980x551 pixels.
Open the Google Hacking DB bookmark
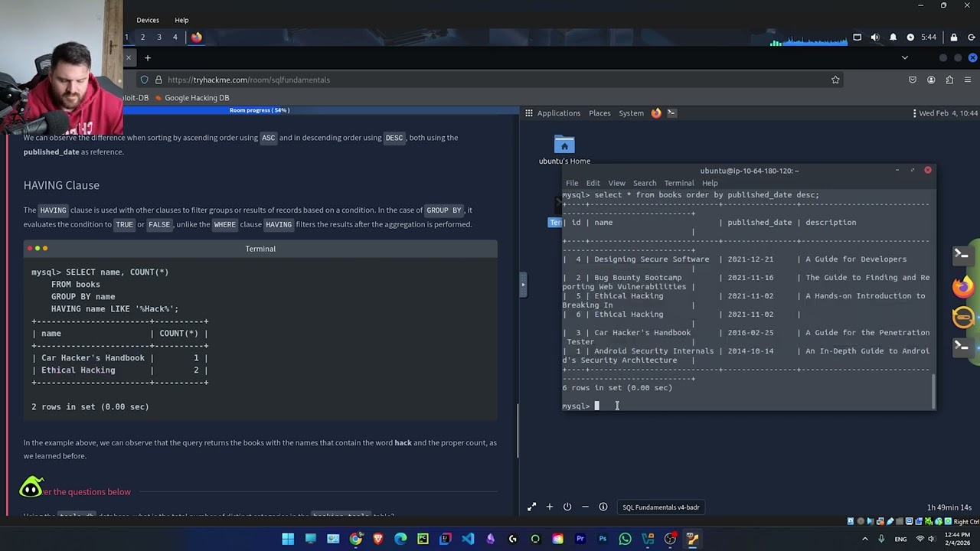191,98
